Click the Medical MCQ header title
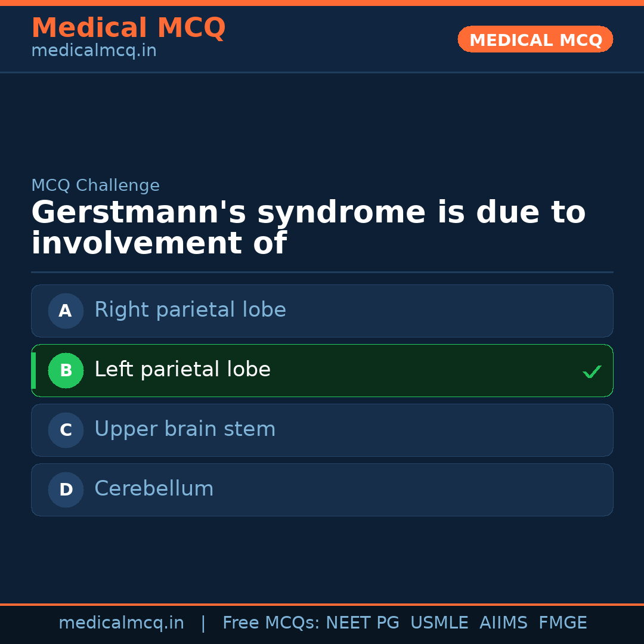 click(128, 28)
